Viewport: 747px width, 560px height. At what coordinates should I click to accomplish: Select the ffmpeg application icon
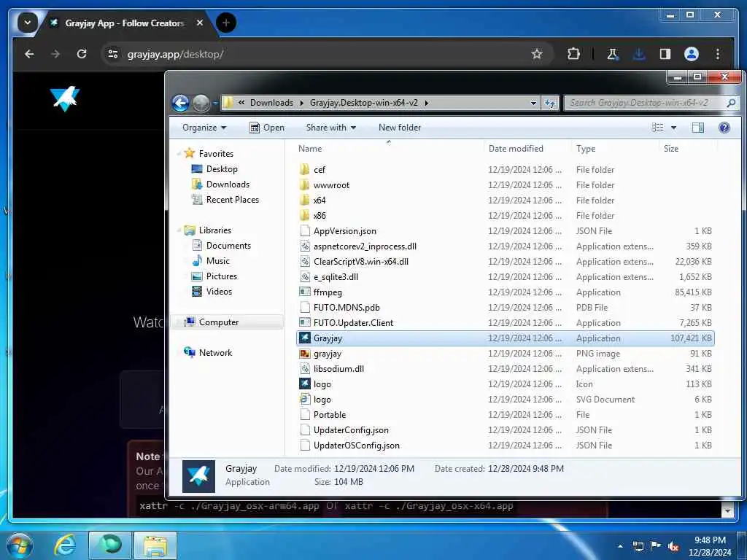pos(305,292)
